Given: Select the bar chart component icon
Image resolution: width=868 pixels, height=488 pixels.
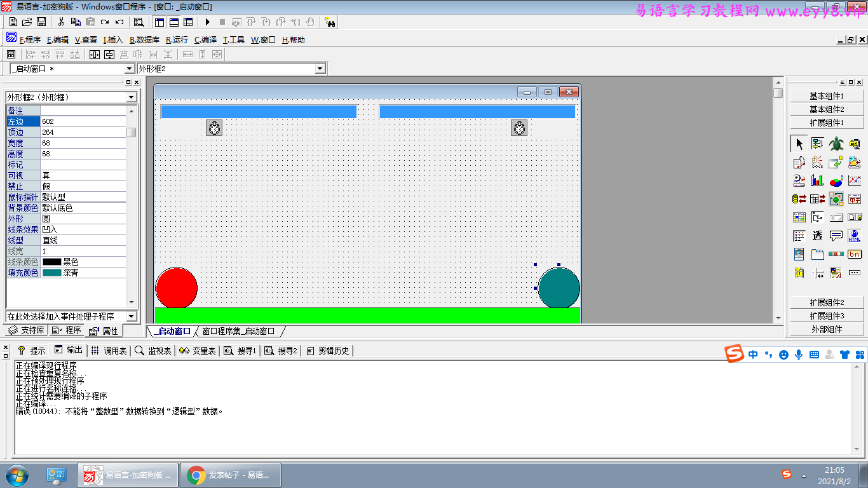Looking at the screenshot, I should tap(817, 181).
